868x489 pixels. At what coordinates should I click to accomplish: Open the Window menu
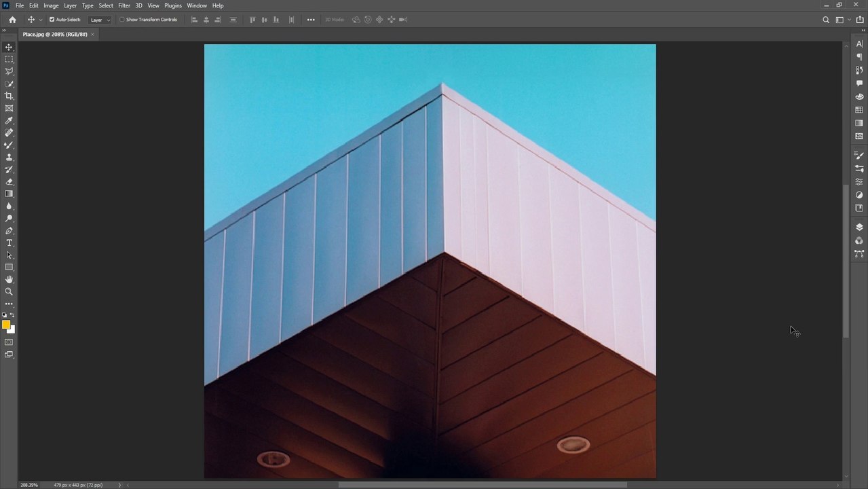[x=197, y=5]
